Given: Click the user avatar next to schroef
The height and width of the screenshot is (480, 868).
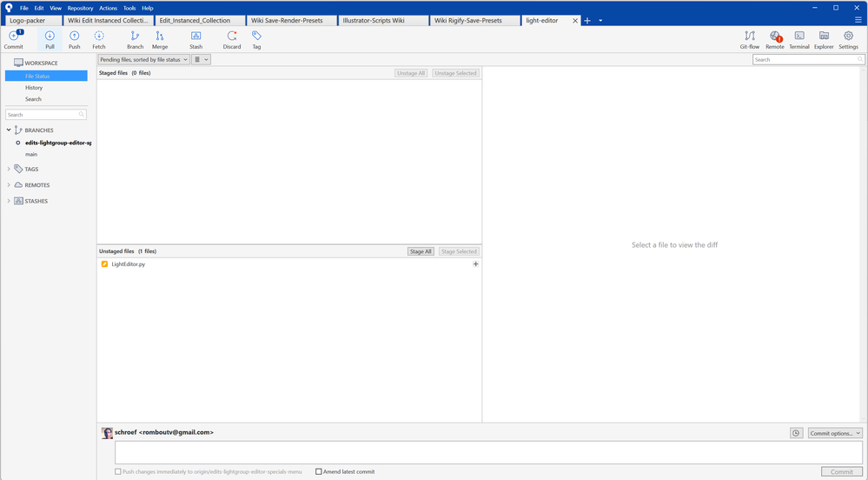Looking at the screenshot, I should pyautogui.click(x=107, y=433).
